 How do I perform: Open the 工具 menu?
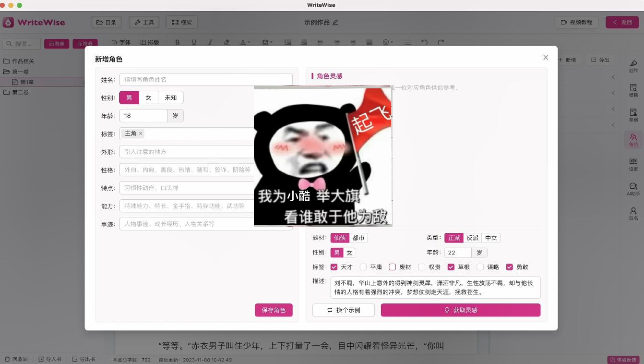pyautogui.click(x=144, y=22)
